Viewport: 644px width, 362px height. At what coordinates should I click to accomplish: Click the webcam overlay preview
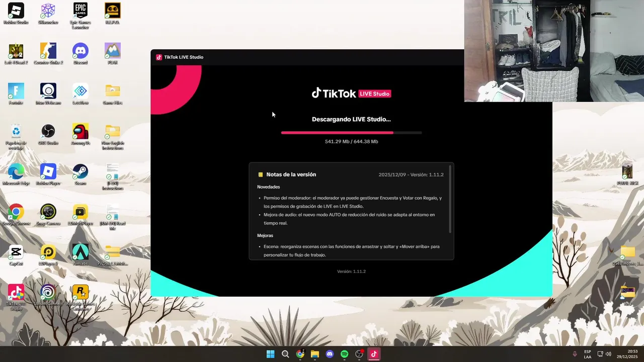(x=554, y=51)
